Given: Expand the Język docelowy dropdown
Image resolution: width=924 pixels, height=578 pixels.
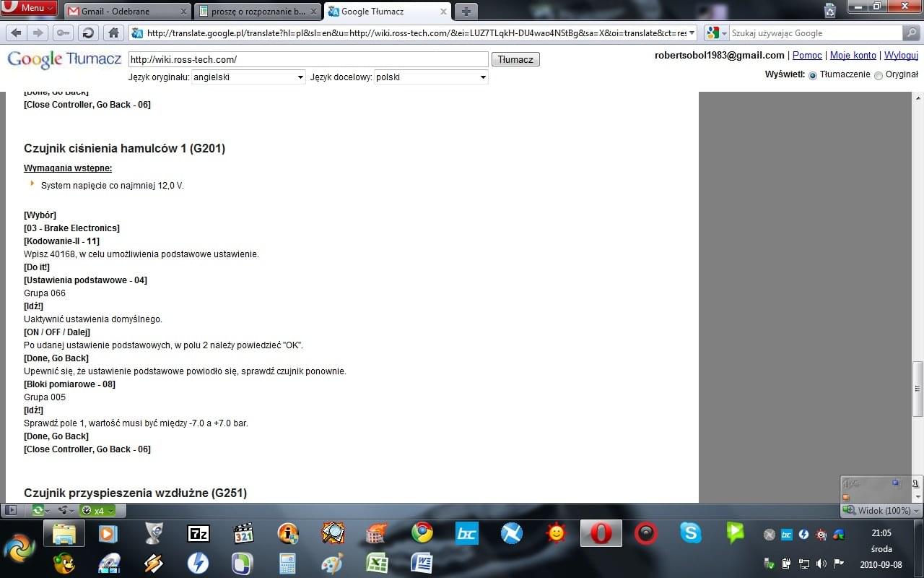Looking at the screenshot, I should (431, 77).
